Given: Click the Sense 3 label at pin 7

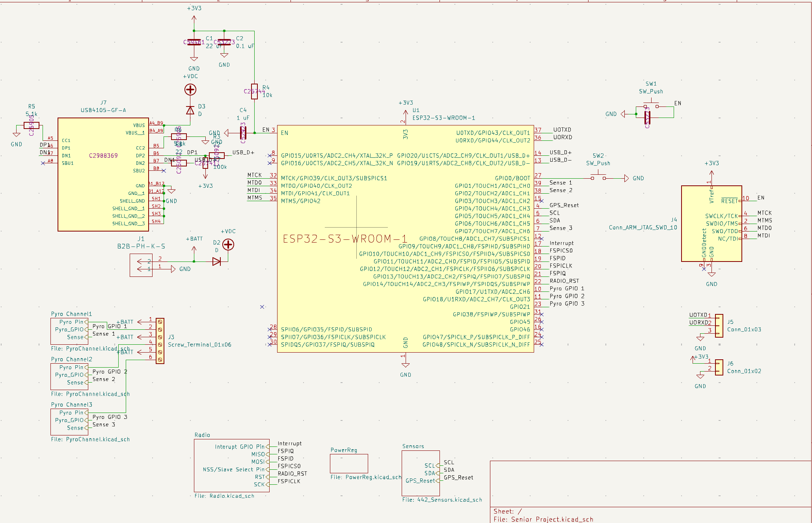Looking at the screenshot, I should [x=561, y=228].
